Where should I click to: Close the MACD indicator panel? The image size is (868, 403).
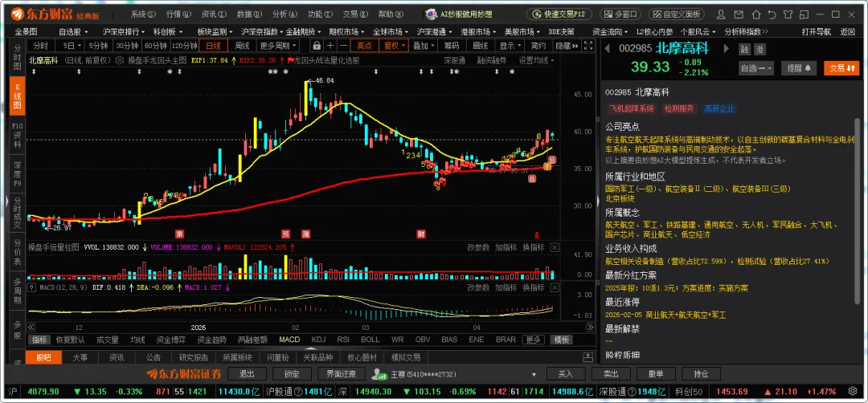pos(554,287)
